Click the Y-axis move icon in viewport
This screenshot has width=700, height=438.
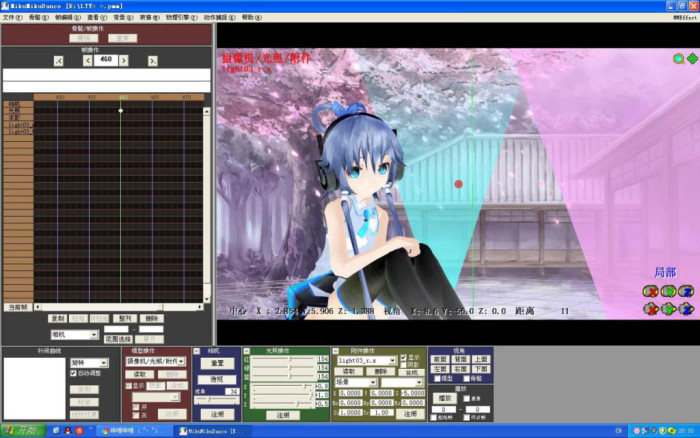[668, 309]
